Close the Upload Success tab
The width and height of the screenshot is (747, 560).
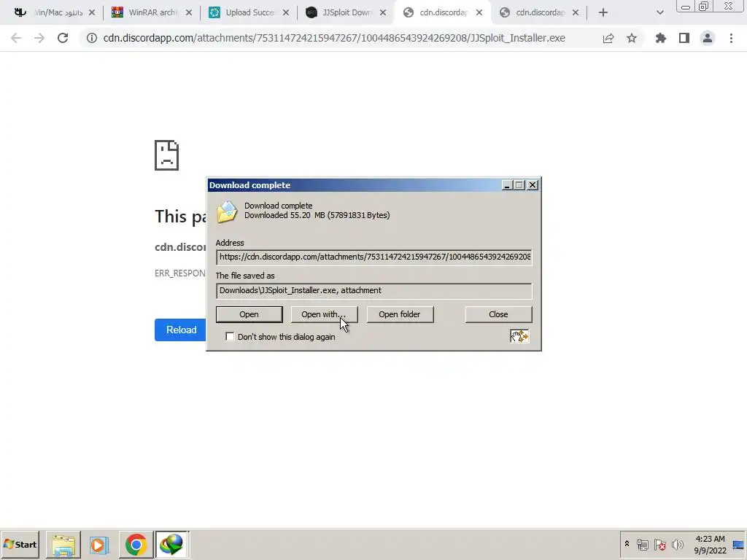286,13
